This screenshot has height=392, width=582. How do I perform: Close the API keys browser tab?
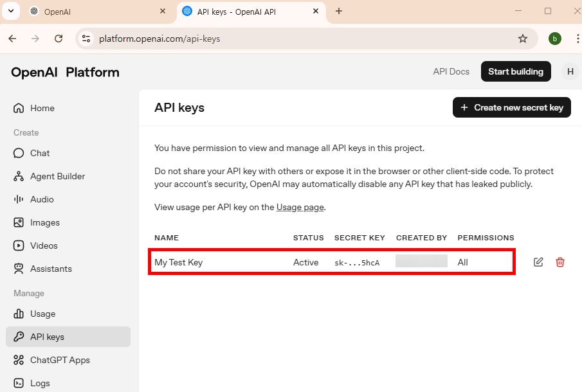pos(316,11)
